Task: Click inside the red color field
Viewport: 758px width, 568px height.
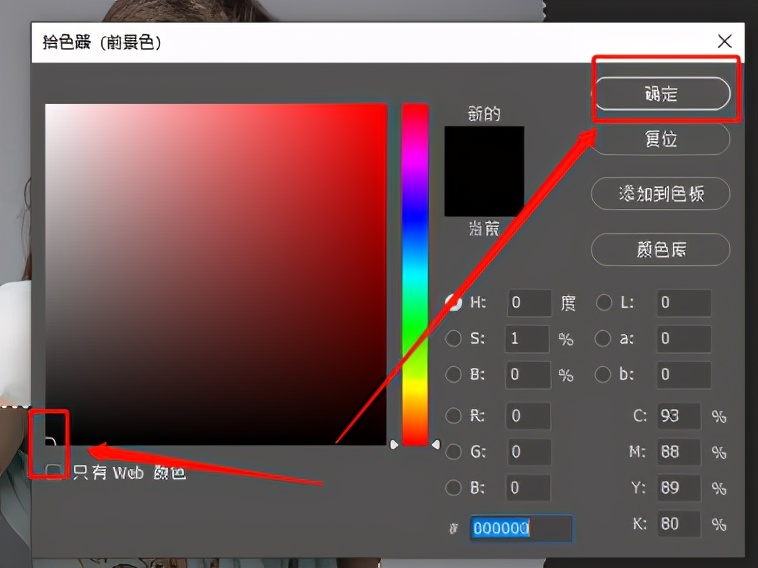Action: coord(216,274)
